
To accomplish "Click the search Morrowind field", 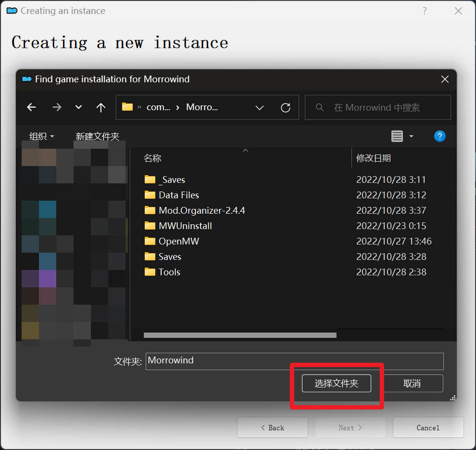I will (x=377, y=107).
